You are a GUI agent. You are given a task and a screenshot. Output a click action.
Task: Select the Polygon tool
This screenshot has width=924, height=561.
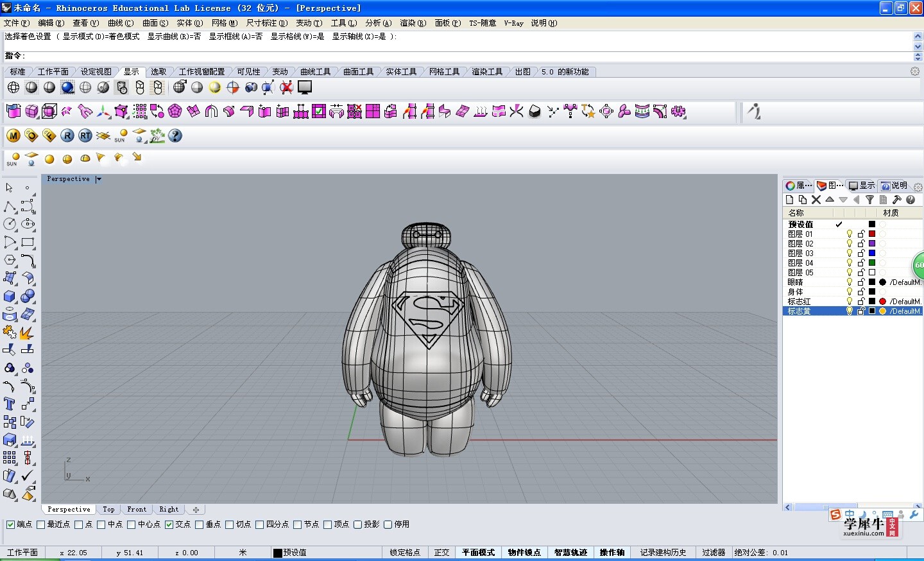[x=10, y=260]
